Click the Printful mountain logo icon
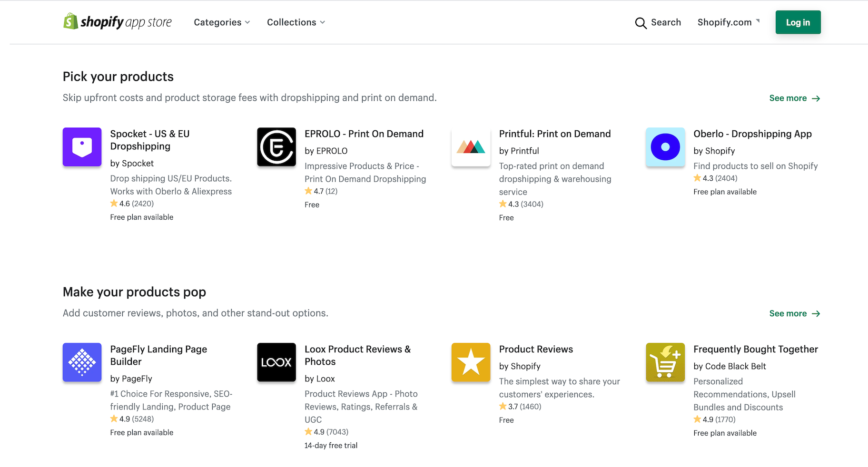Viewport: 868px width, 467px height. (x=471, y=147)
